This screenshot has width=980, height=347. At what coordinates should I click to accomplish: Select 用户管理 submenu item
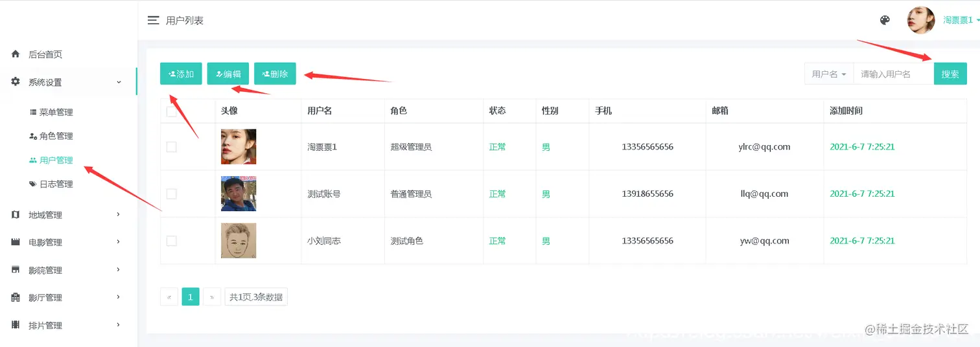click(56, 160)
